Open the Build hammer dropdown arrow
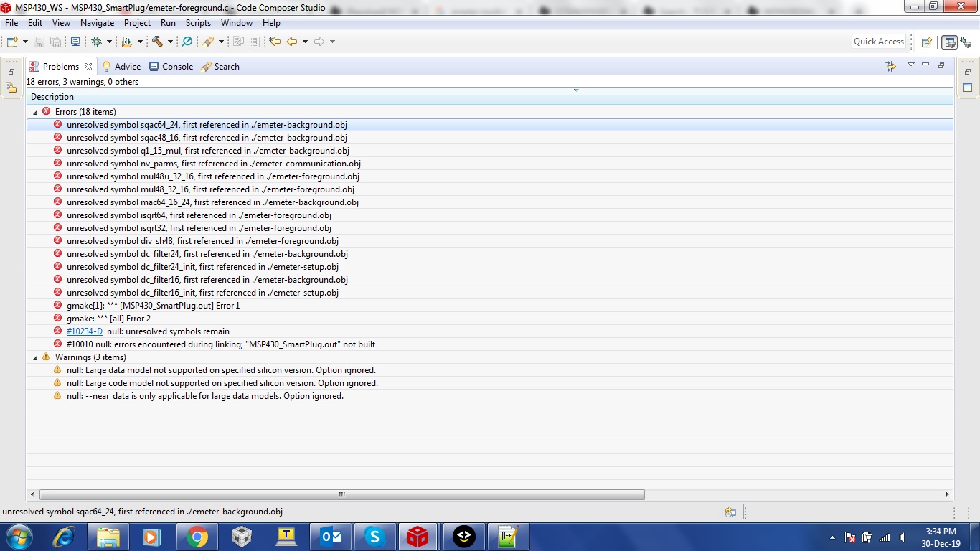This screenshot has width=980, height=551. [170, 42]
